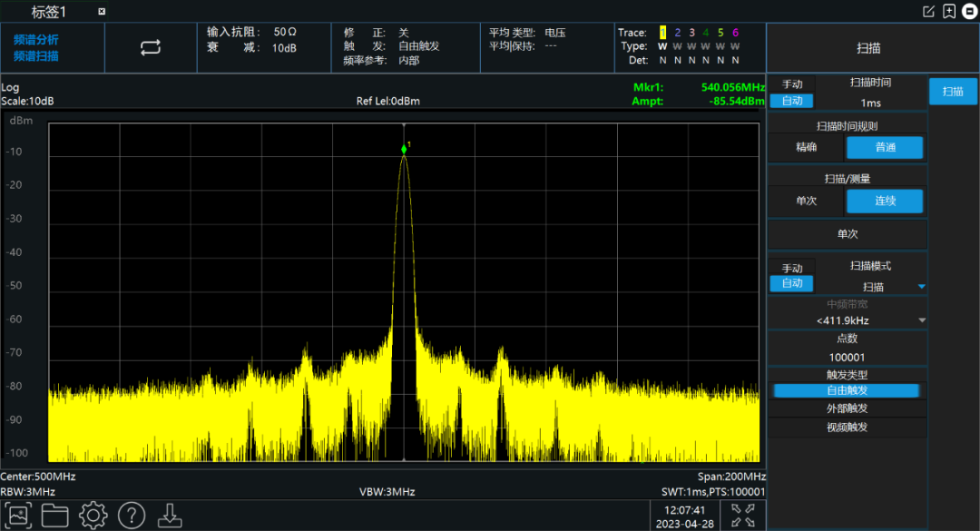This screenshot has height=531, width=980.
Task: Click the 扫描 panel header
Action: click(x=868, y=48)
